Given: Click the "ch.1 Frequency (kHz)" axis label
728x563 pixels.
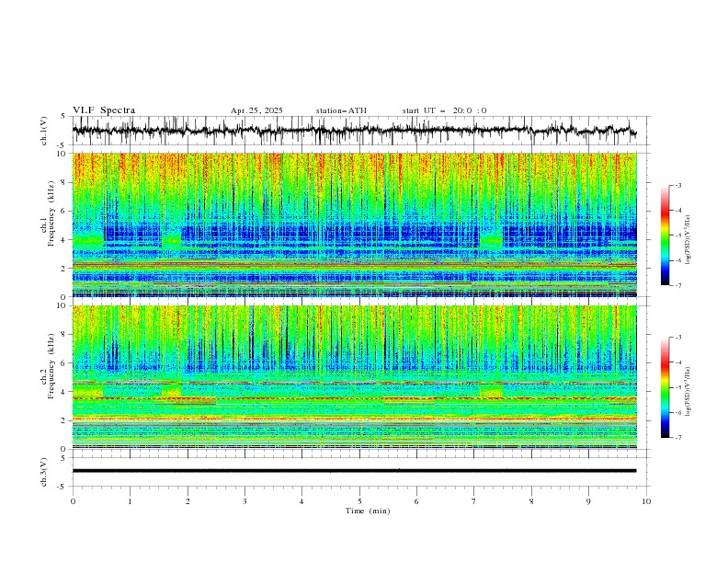Looking at the screenshot, I should point(48,213).
